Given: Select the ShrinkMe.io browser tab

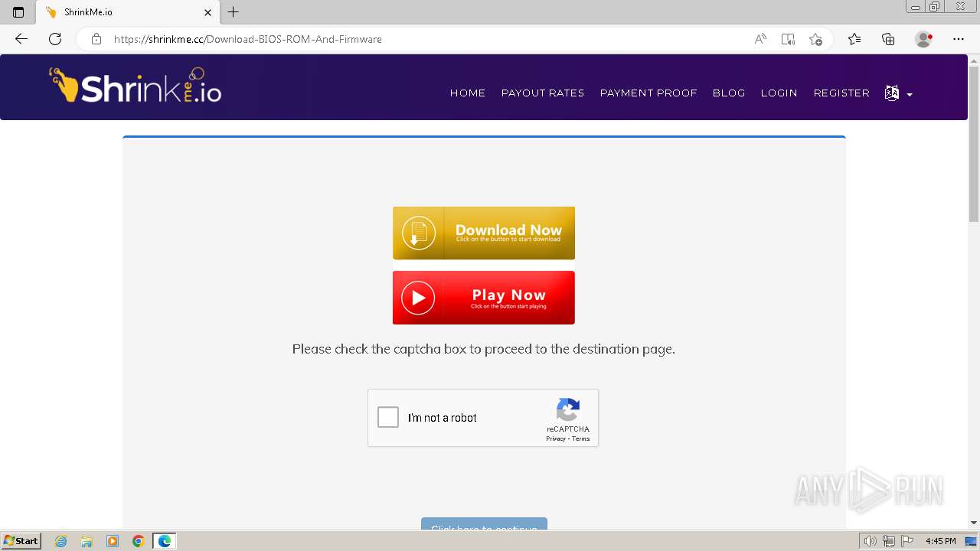Looking at the screenshot, I should pyautogui.click(x=128, y=12).
